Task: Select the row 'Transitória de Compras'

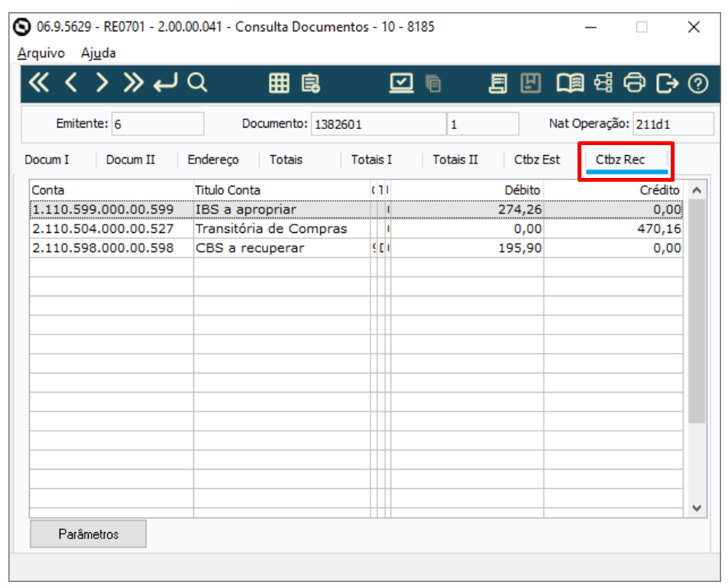Action: coord(356,229)
